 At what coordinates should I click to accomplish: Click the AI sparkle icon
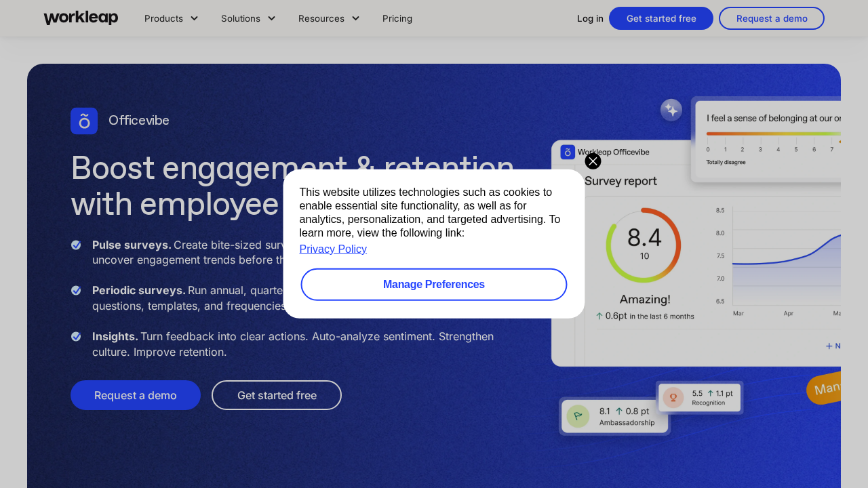click(x=671, y=110)
